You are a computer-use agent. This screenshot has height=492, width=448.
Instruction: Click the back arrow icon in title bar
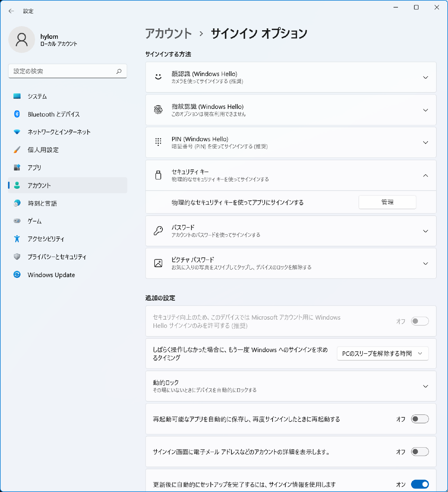[x=11, y=11]
